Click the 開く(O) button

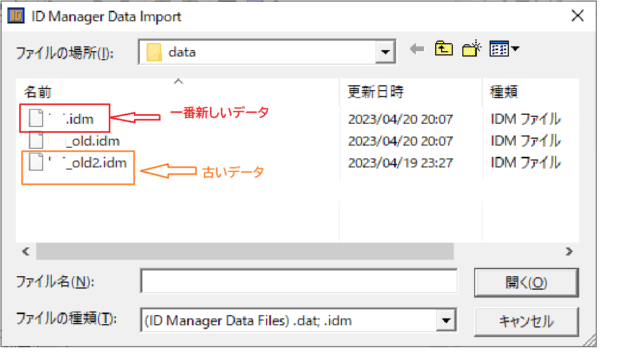526,282
